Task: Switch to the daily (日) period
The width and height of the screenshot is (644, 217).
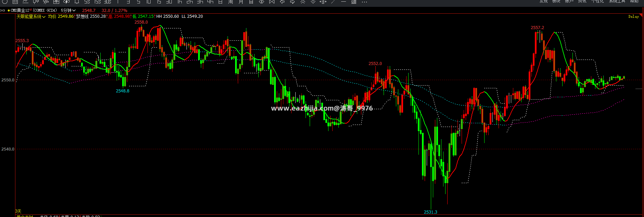Action: 220,2
